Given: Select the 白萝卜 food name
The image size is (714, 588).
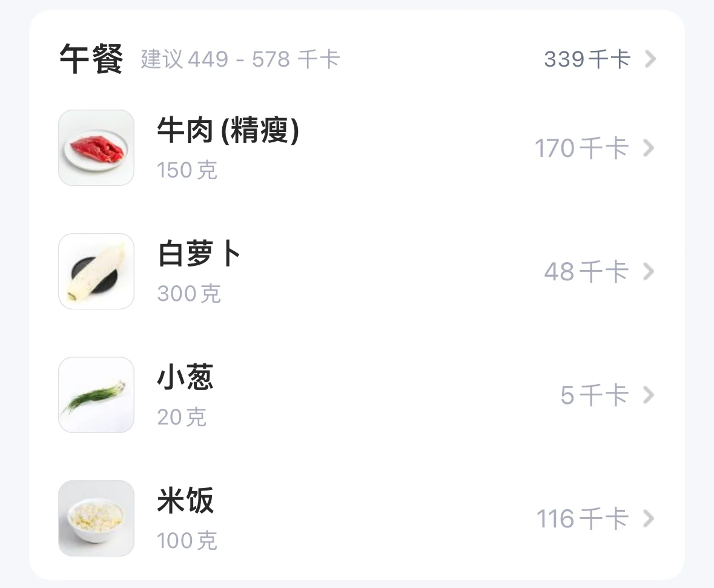Looking at the screenshot, I should 199,254.
